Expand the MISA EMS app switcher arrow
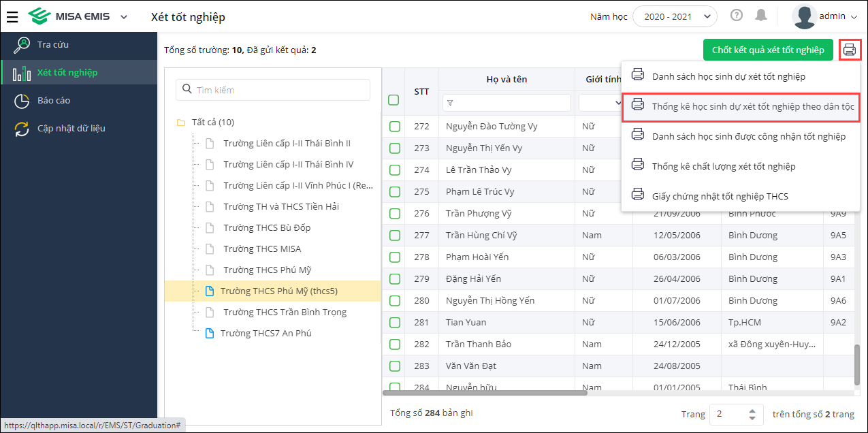The image size is (868, 433). click(x=124, y=17)
